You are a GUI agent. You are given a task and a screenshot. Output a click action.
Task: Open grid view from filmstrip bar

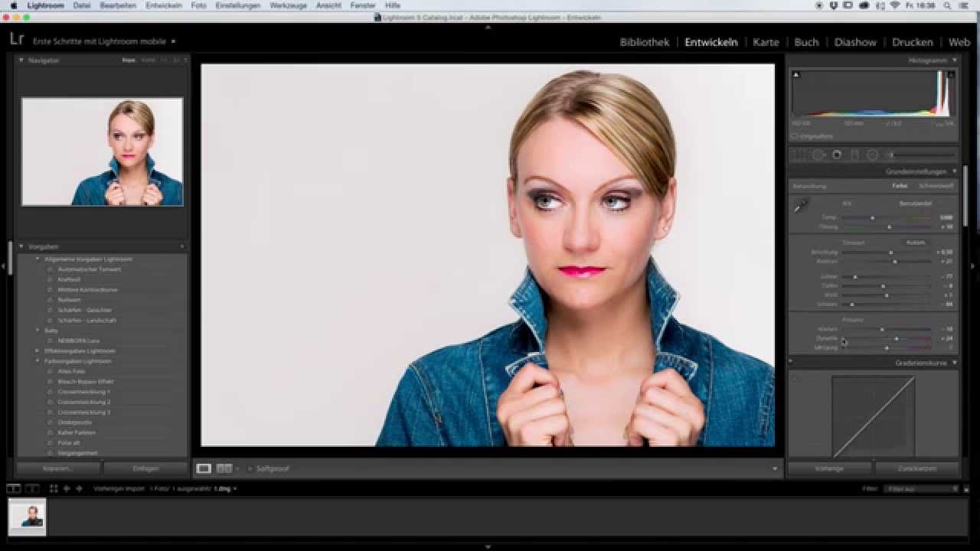pyautogui.click(x=54, y=488)
